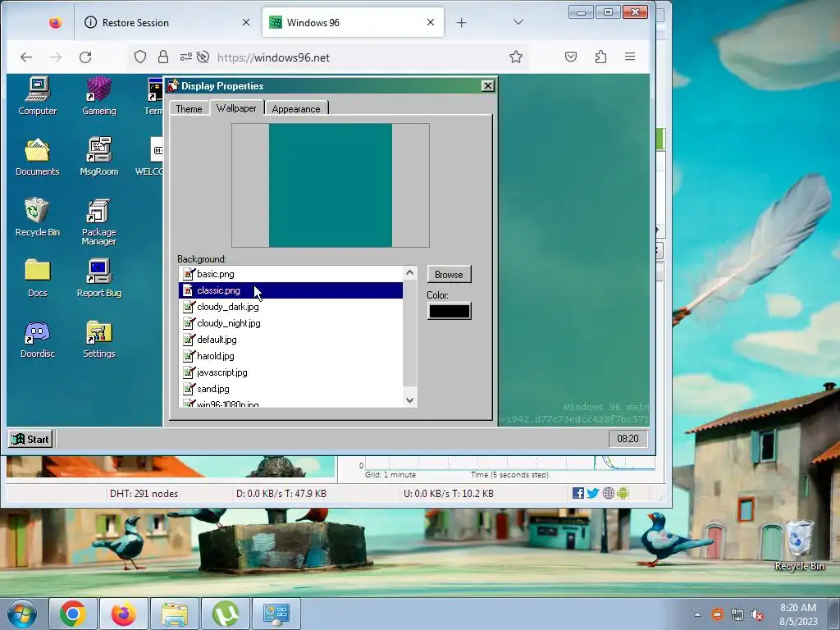Image resolution: width=840 pixels, height=630 pixels.
Task: Switch to the Appearance tab
Action: 296,109
